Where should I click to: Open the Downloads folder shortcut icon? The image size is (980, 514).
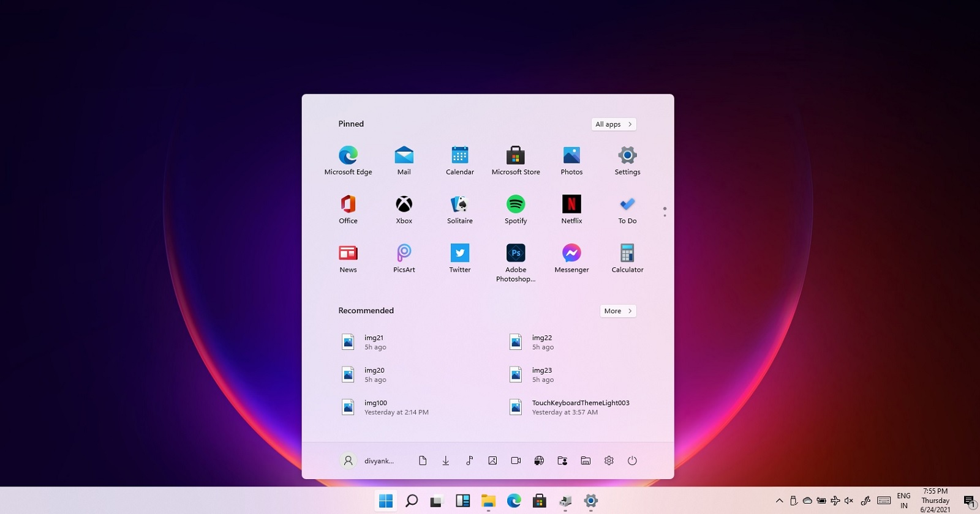pos(446,461)
